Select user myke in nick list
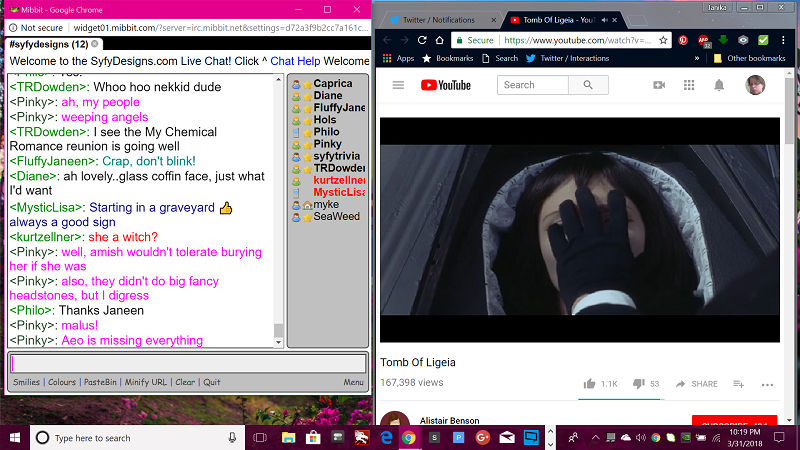This screenshot has height=450, width=800. pos(326,204)
